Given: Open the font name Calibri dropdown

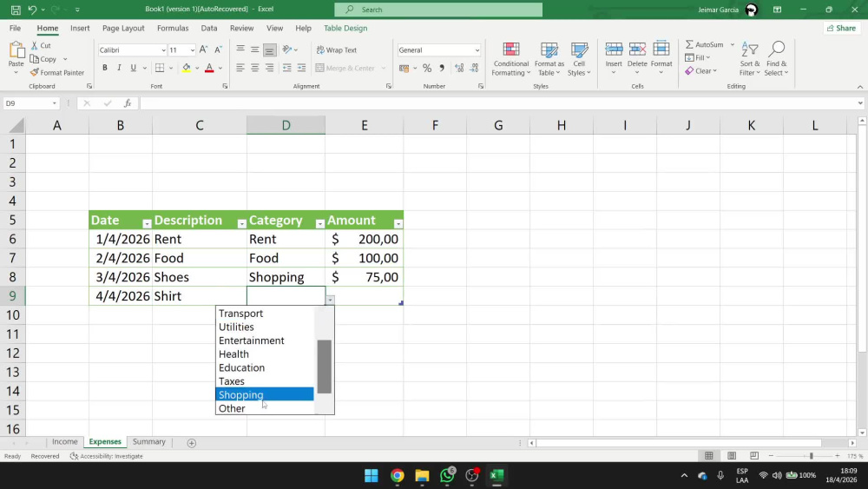Looking at the screenshot, I should tap(163, 50).
